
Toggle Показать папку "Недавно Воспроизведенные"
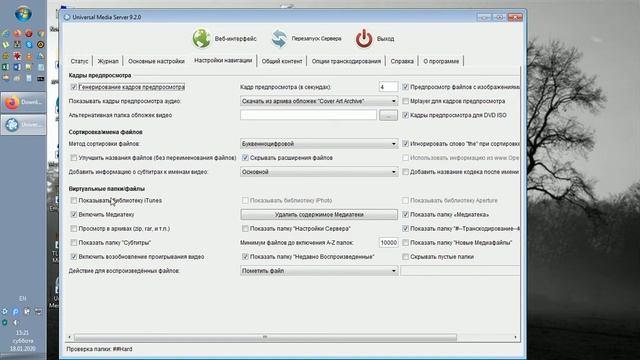point(245,257)
